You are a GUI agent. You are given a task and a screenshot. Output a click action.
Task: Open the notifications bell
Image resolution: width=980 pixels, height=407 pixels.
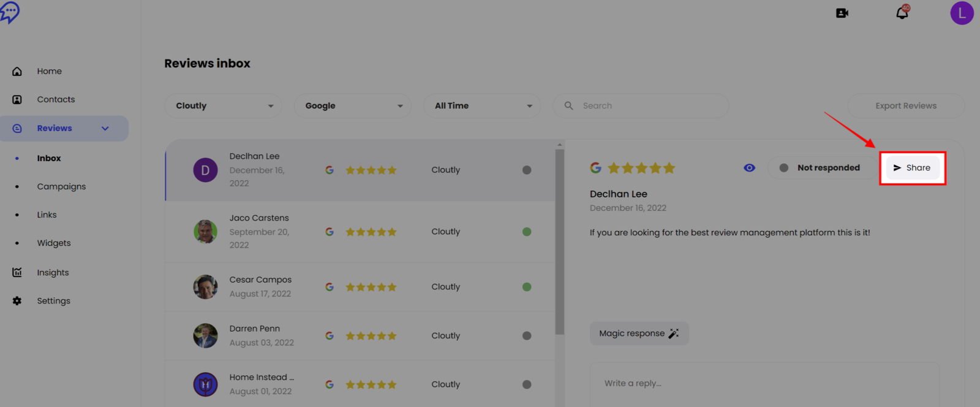(x=902, y=13)
